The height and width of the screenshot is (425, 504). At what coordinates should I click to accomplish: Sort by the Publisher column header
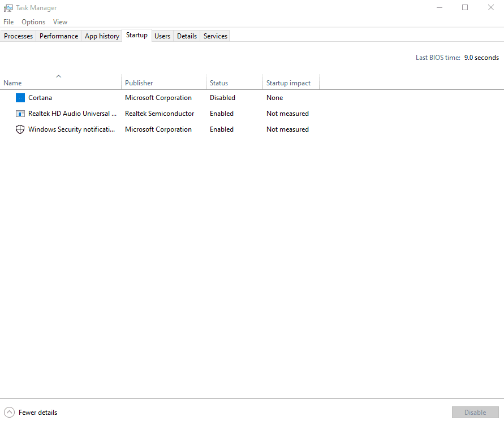[163, 83]
